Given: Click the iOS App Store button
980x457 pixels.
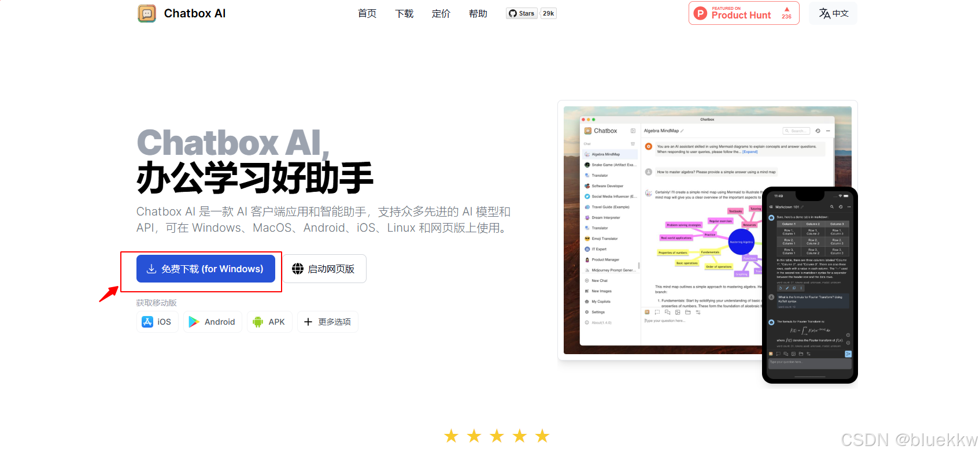Looking at the screenshot, I should (157, 322).
